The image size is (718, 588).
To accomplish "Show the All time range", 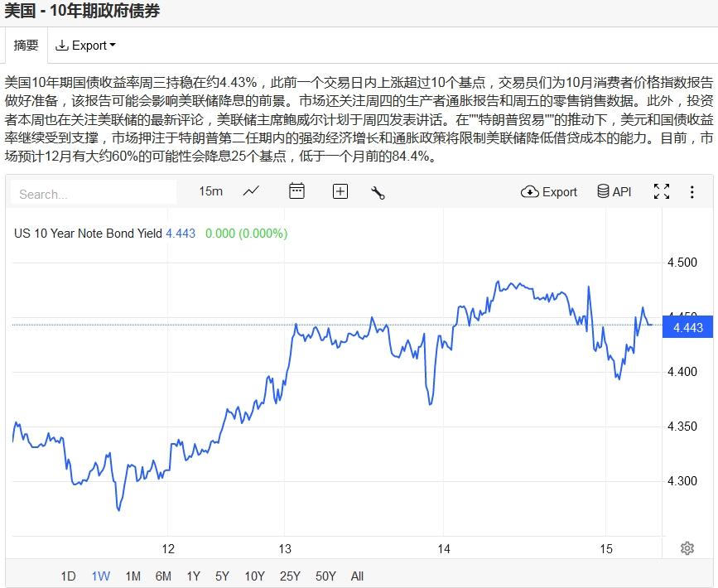I will tap(357, 576).
